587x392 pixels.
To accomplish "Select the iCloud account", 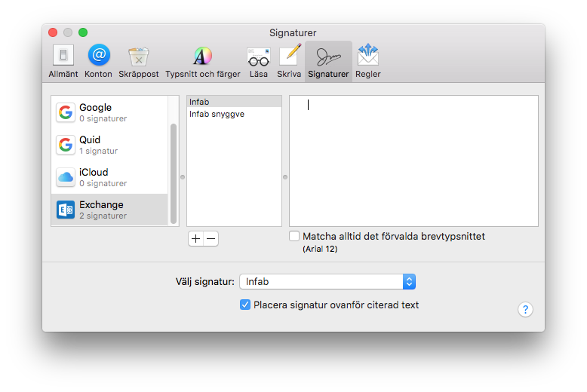I will [109, 177].
